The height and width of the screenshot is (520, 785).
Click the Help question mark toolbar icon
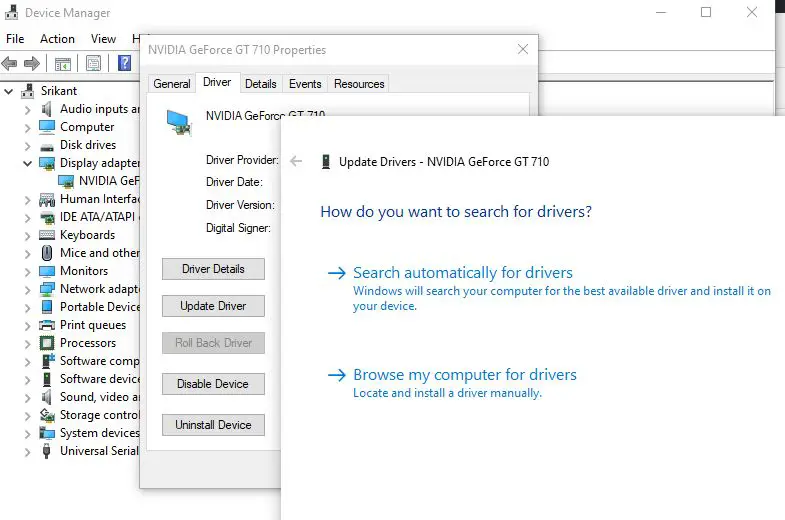click(x=125, y=63)
